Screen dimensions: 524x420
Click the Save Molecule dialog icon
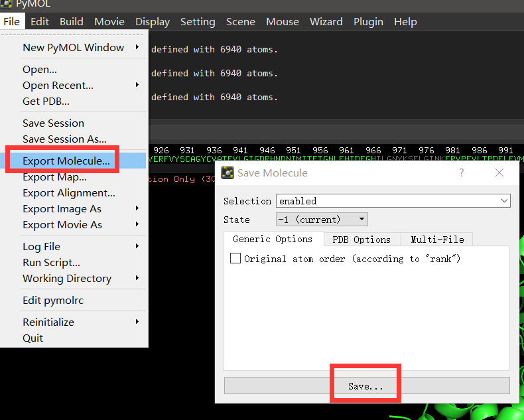click(x=228, y=173)
